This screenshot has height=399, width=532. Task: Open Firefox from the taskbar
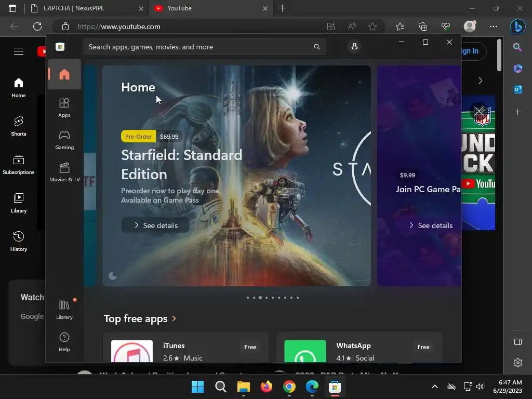click(267, 387)
